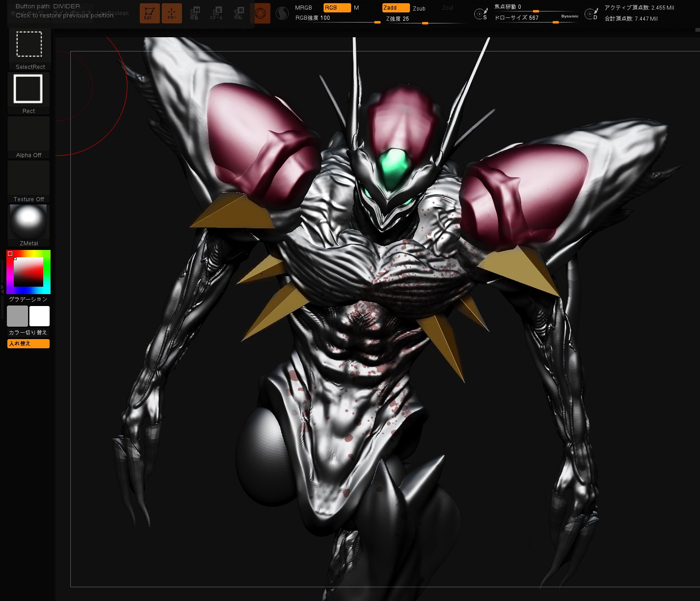Image resolution: width=700 pixels, height=601 pixels.
Task: Click the D dynamic brush icon
Action: coord(591,14)
